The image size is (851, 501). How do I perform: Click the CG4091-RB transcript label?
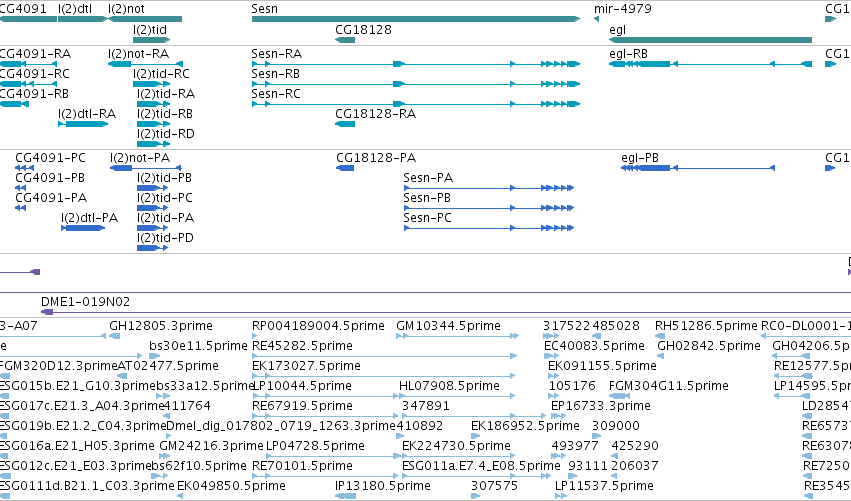[x=34, y=94]
